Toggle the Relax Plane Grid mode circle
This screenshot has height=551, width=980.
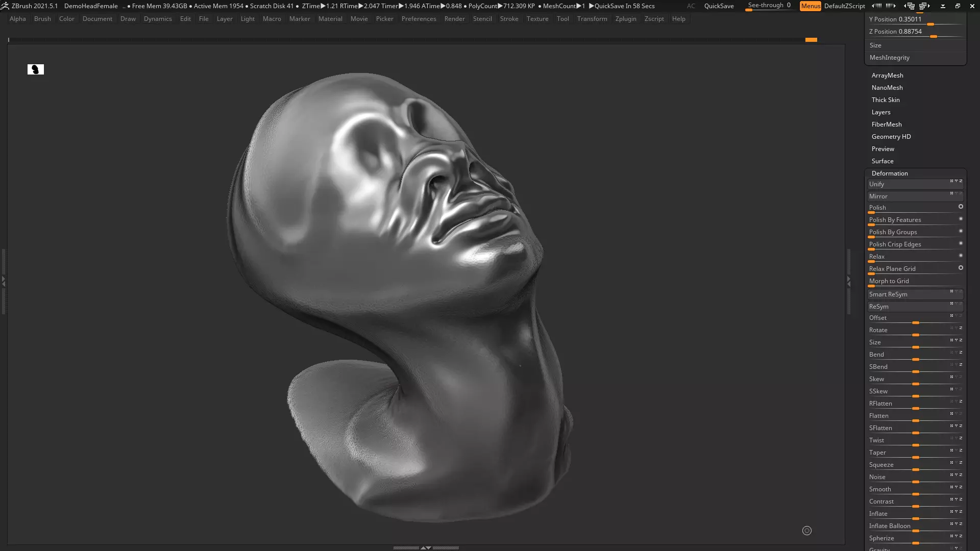[961, 268]
